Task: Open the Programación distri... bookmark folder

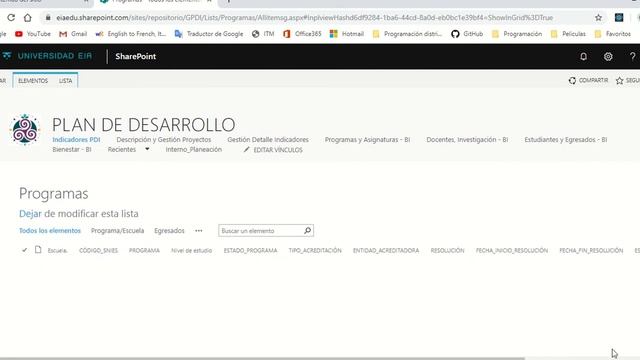Action: coord(407,34)
